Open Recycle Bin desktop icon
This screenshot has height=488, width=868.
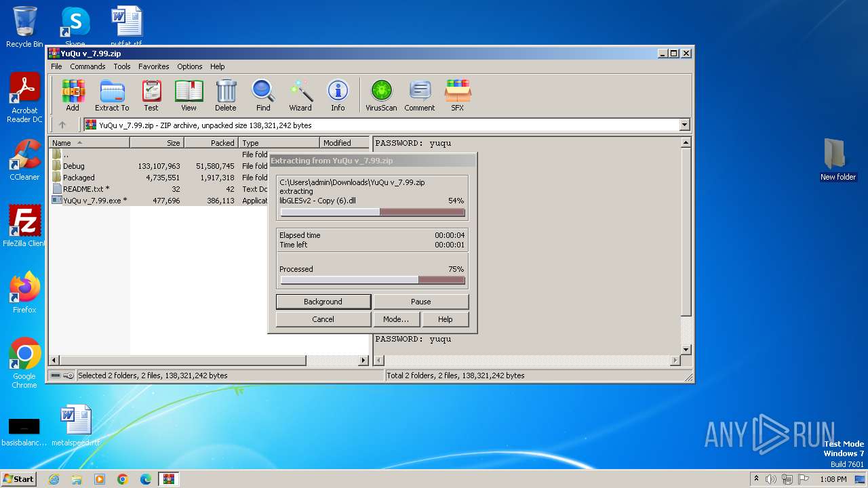click(x=24, y=27)
